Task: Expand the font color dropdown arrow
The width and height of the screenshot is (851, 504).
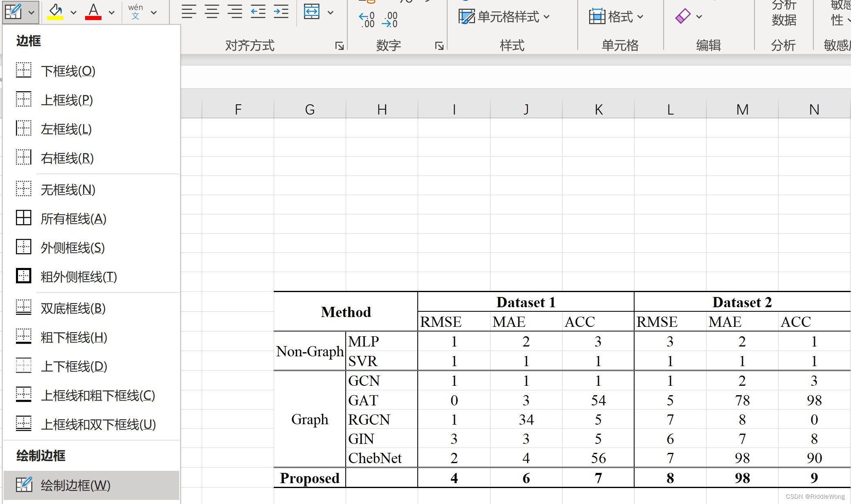Action: pos(110,12)
